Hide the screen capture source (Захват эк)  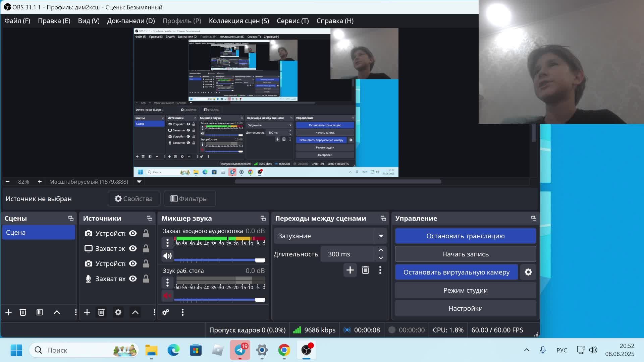[x=133, y=249]
